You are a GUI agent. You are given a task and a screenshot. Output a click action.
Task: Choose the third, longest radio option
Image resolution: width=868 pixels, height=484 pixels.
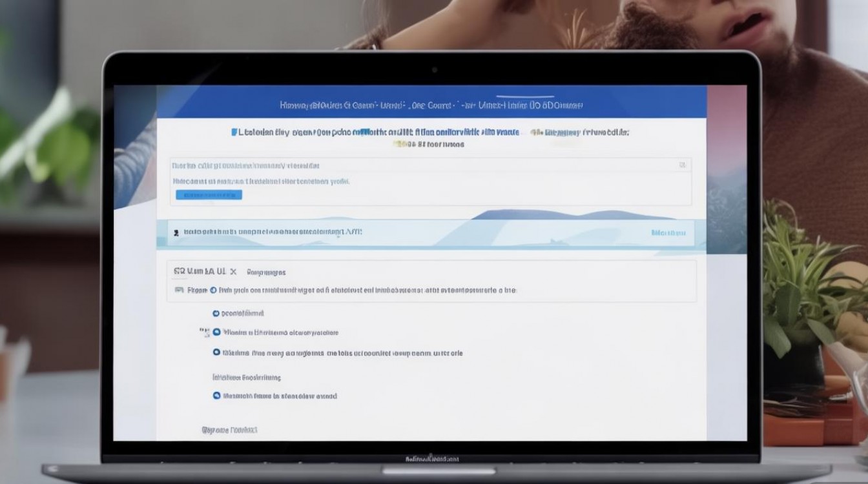216,353
